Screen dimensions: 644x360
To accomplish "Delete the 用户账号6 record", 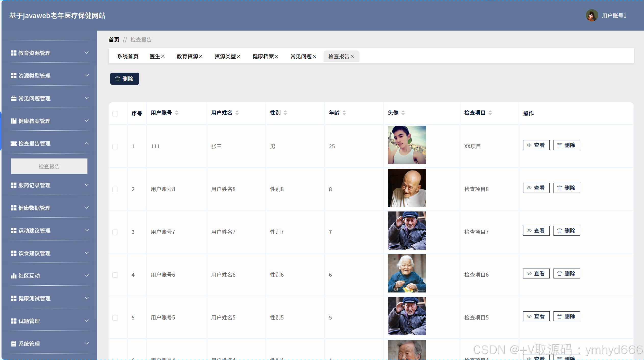I will click(x=566, y=274).
